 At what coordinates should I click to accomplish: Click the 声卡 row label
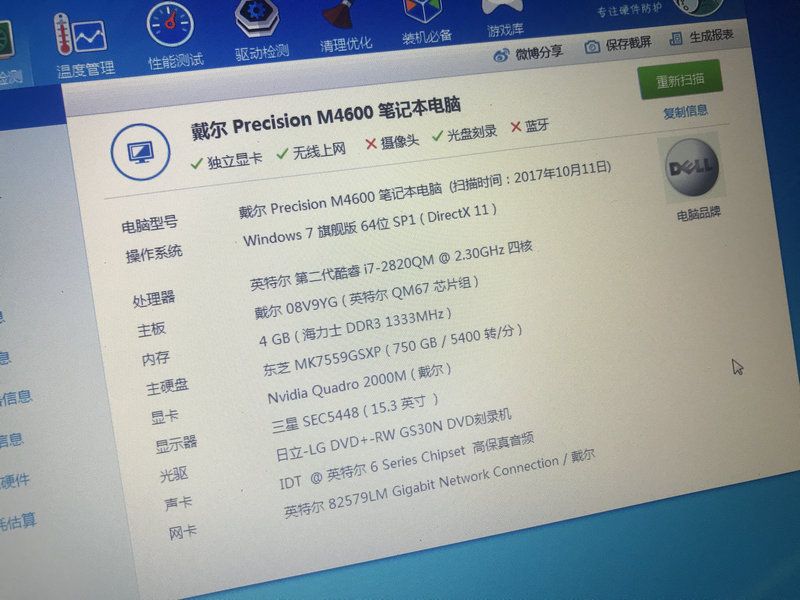click(x=178, y=504)
